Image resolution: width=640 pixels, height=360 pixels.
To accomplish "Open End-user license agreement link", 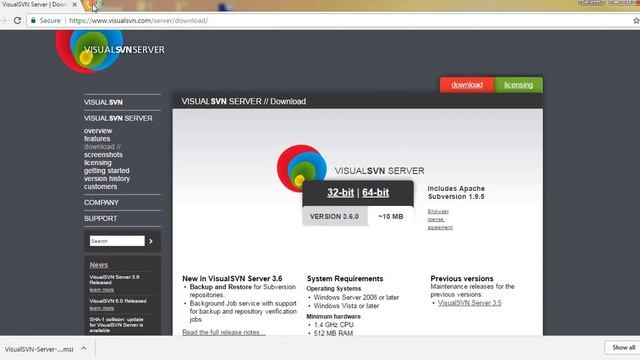I will pyautogui.click(x=440, y=219).
